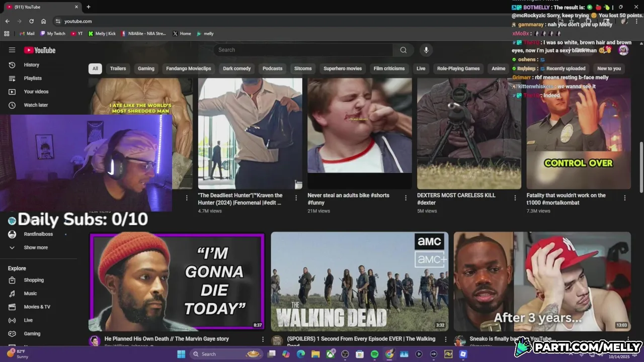The width and height of the screenshot is (644, 362).
Task: Select the Film criticisms chip
Action: [389, 68]
